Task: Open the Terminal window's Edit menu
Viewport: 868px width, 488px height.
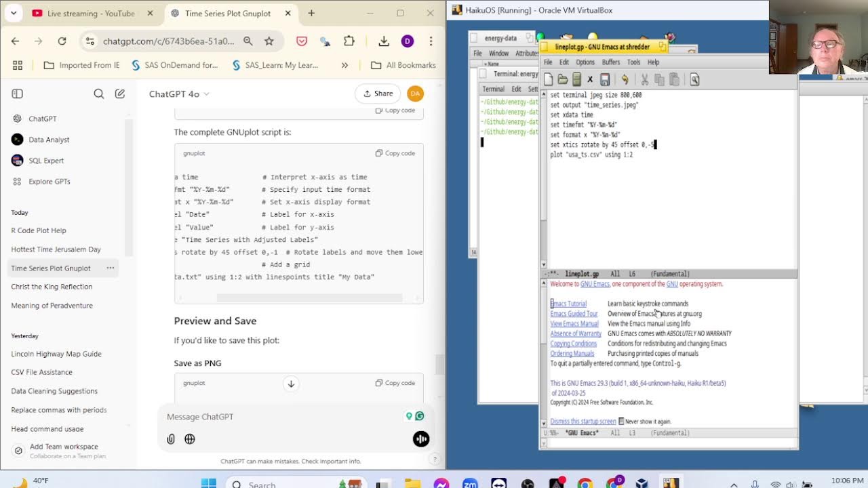Action: tap(516, 89)
